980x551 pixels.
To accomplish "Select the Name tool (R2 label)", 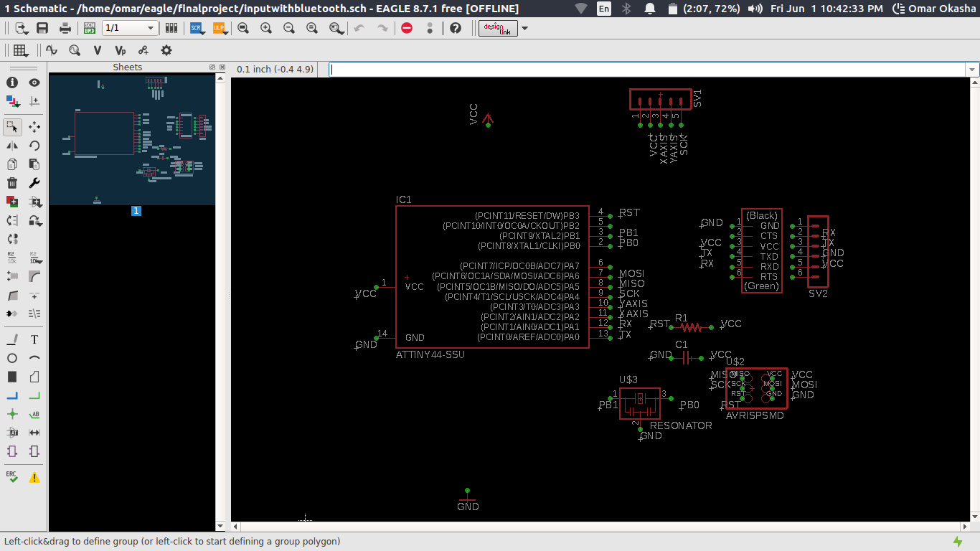I will click(12, 258).
